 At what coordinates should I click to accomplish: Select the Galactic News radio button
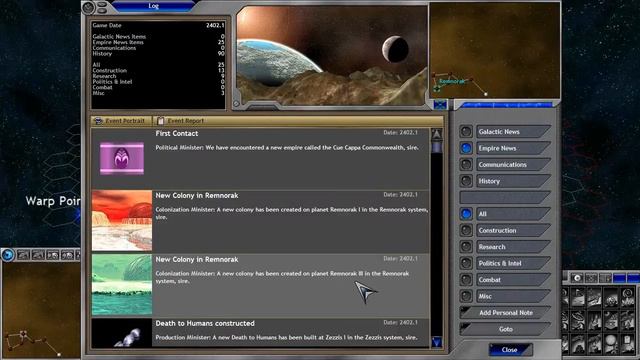[465, 131]
